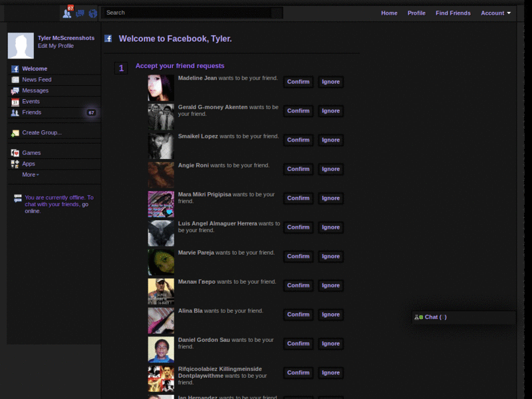The height and width of the screenshot is (399, 532).
Task: Click Edit My Profile link
Action: (56, 46)
